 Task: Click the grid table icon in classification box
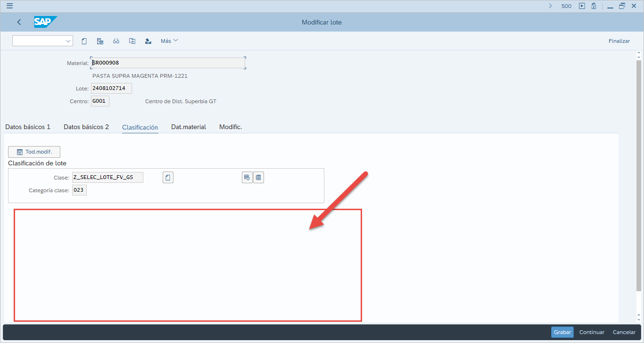[x=258, y=178]
